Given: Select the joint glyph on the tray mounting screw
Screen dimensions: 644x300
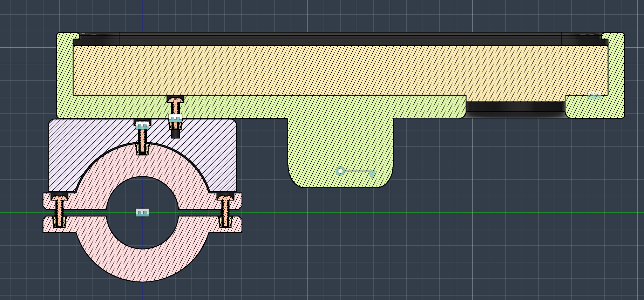Looking at the screenshot, I should point(175,118).
